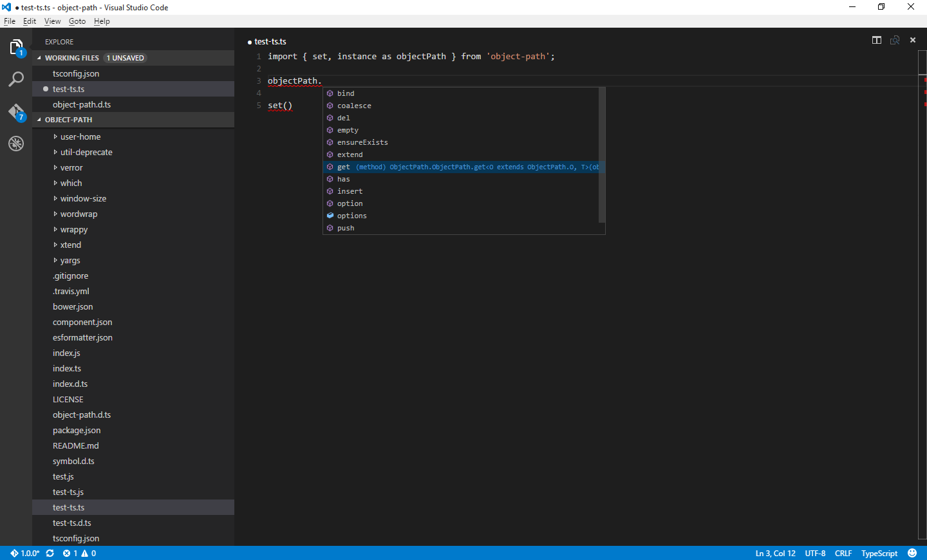The image size is (927, 560).
Task: Show the preview to the side icon
Action: (x=895, y=40)
